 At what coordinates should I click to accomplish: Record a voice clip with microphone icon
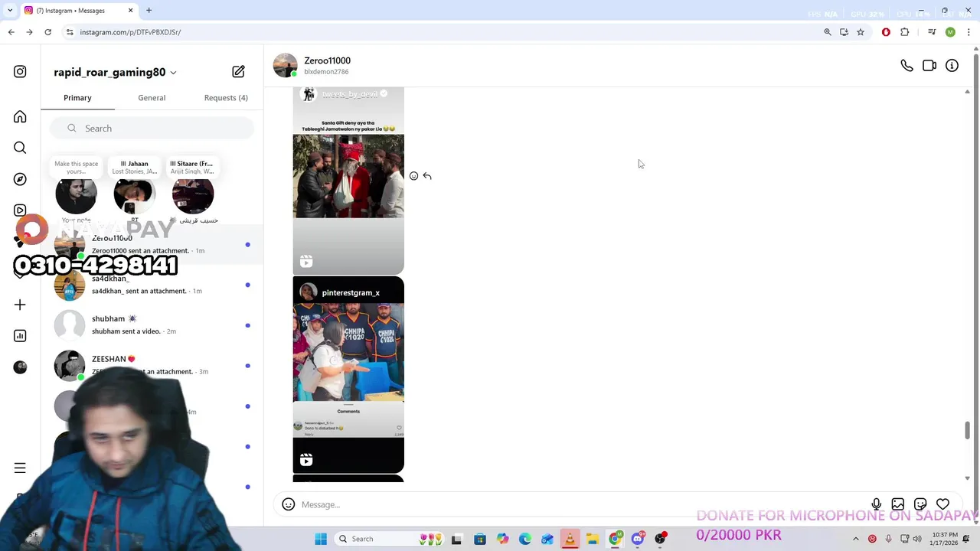(876, 504)
